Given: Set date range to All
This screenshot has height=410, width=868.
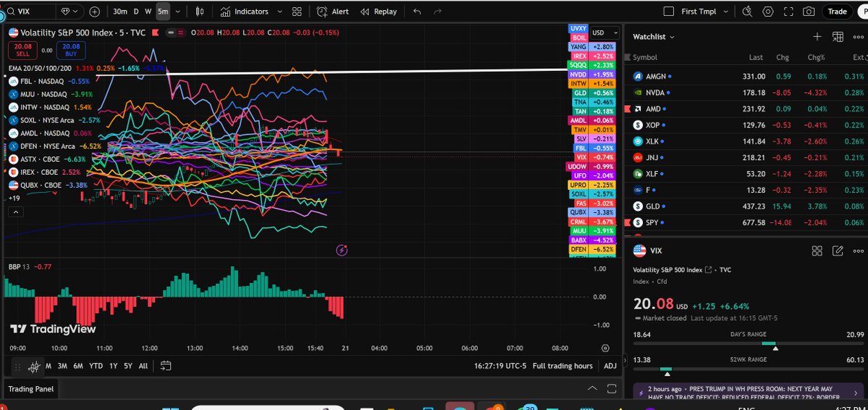Looking at the screenshot, I should coord(143,366).
